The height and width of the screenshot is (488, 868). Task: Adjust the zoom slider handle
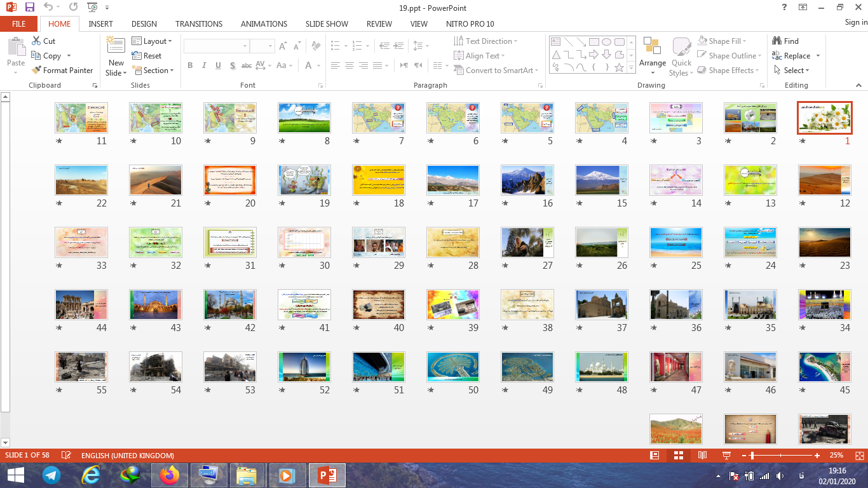tap(752, 456)
